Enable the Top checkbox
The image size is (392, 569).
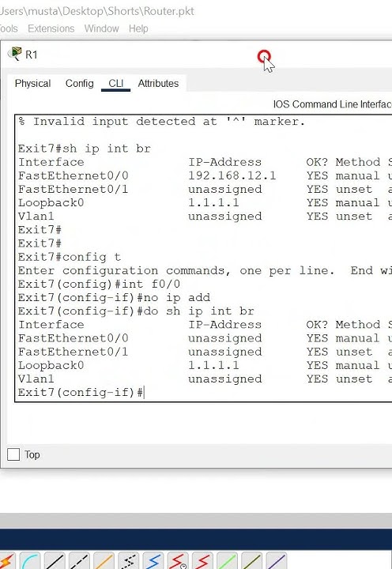pos(13,454)
